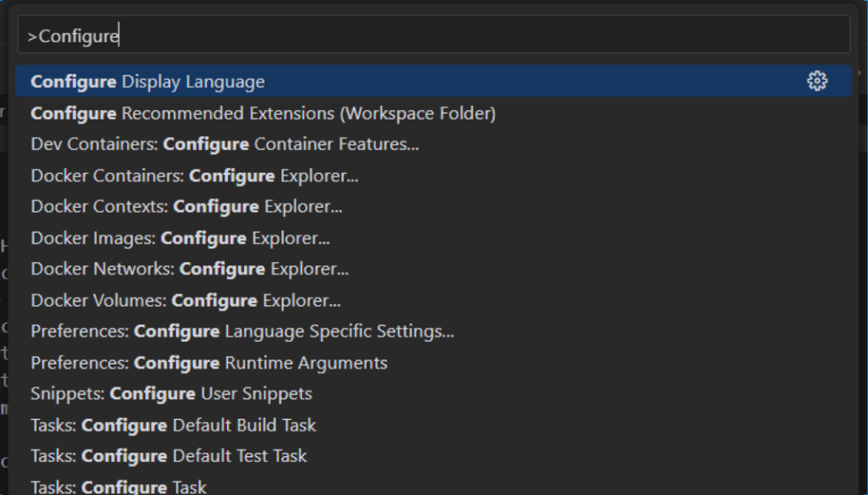Viewport: 868px width, 495px height.
Task: Click the gear icon for Configure Display Language
Action: point(817,81)
